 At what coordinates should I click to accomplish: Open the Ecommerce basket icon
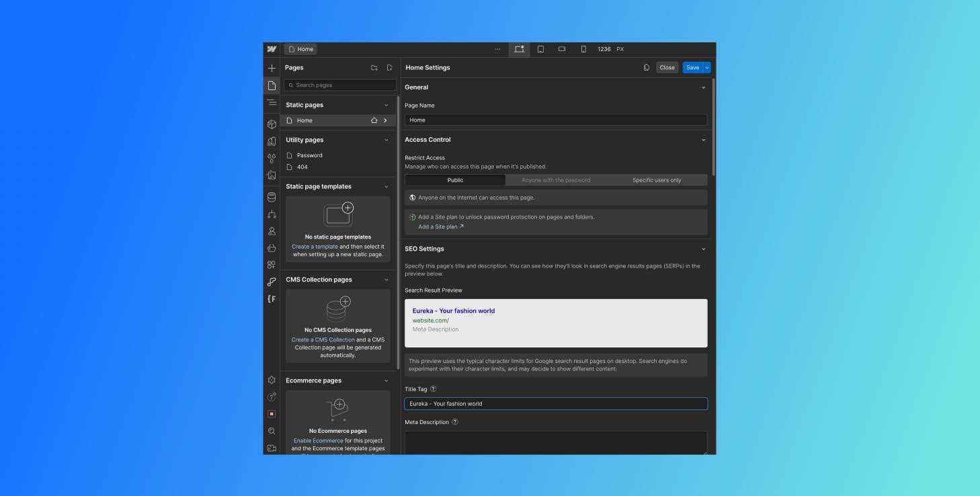tap(272, 248)
